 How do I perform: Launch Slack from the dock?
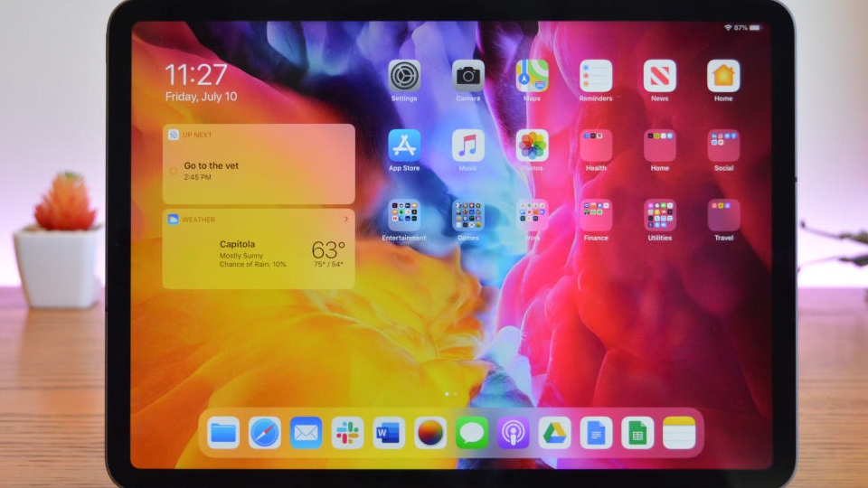tap(347, 433)
